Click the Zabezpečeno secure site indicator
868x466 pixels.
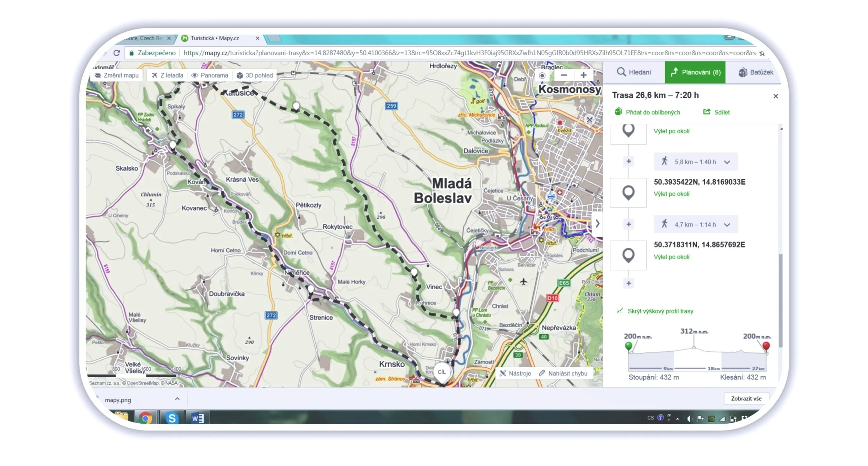click(x=152, y=53)
